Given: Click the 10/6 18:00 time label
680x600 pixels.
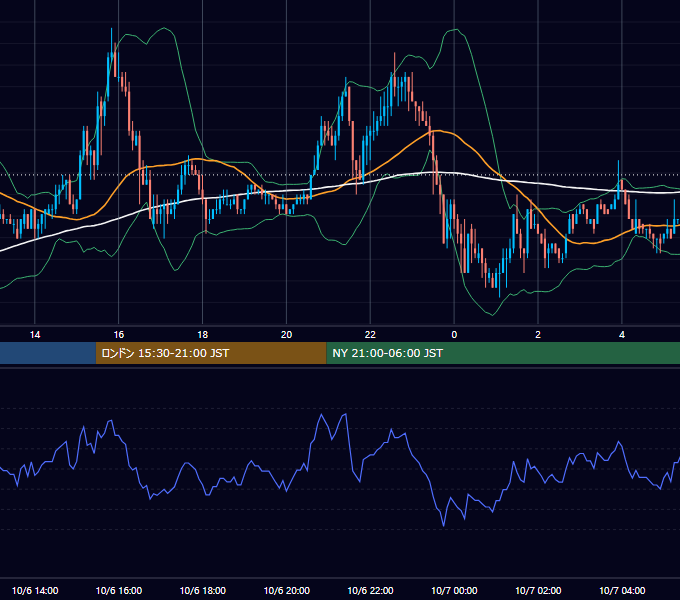Looking at the screenshot, I should coord(203,590).
